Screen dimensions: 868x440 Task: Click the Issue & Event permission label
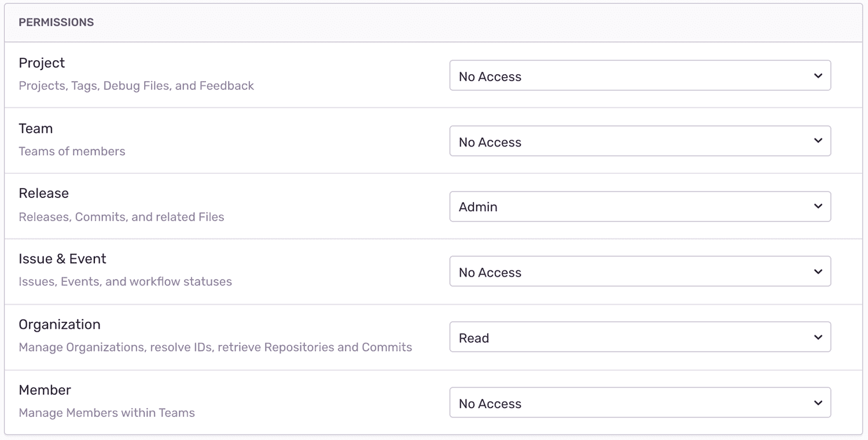[x=62, y=259]
